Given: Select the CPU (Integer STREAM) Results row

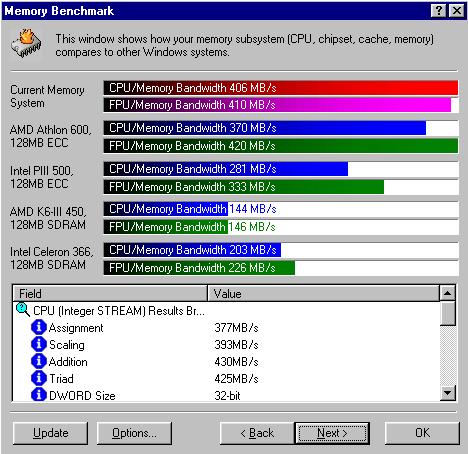Looking at the screenshot, I should (226, 311).
